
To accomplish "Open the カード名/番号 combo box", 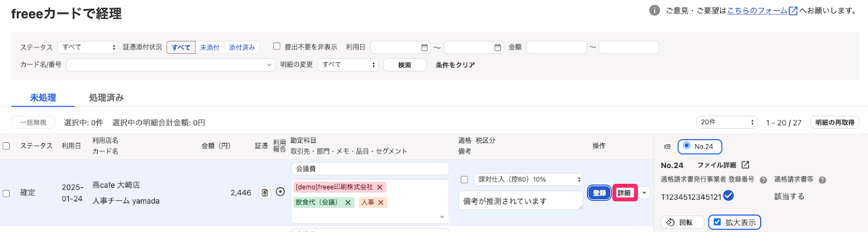I will click(x=170, y=65).
